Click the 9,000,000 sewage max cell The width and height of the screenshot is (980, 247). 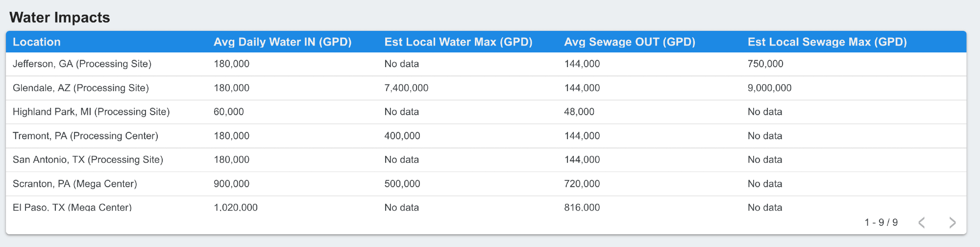point(769,88)
